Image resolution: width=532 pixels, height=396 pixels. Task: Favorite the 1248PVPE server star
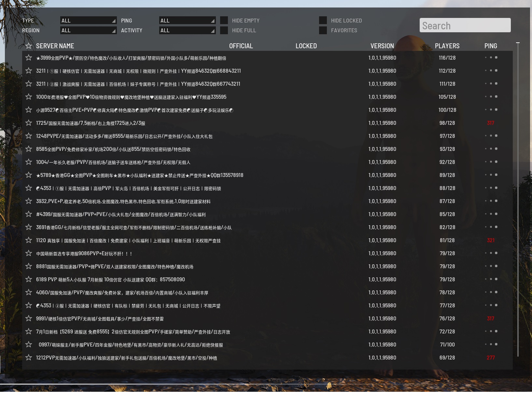coord(29,136)
